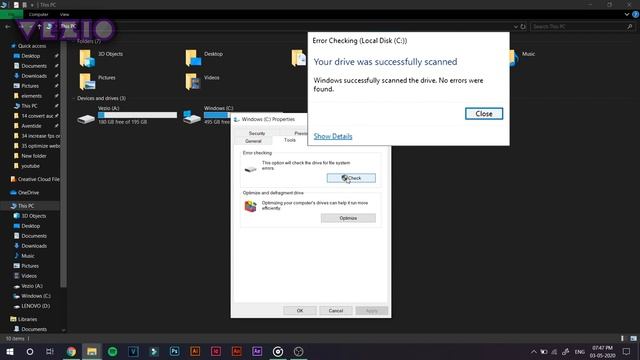The image size is (640, 360).
Task: Open the notification center icon
Action: click(627, 351)
